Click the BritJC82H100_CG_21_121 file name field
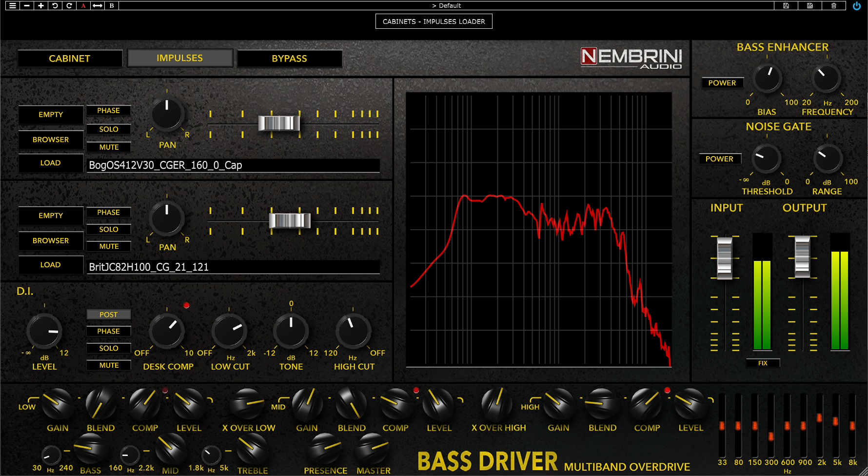Screen dimensions: 868x476 233,267
